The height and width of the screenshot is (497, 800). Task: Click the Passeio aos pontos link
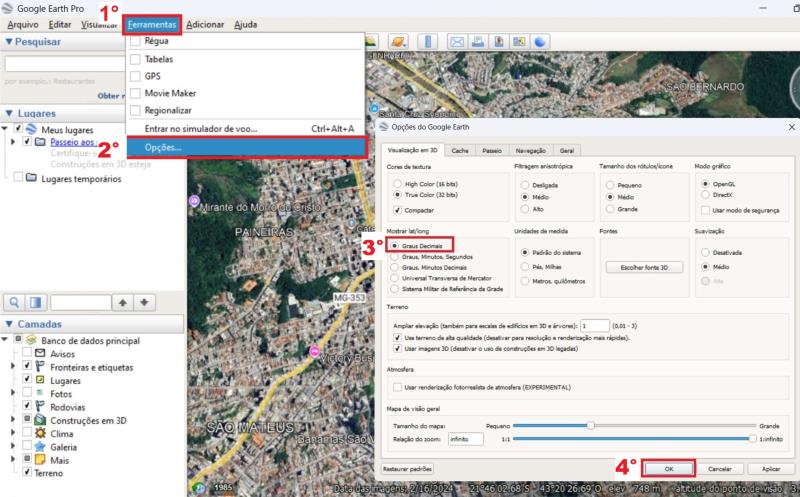point(73,142)
